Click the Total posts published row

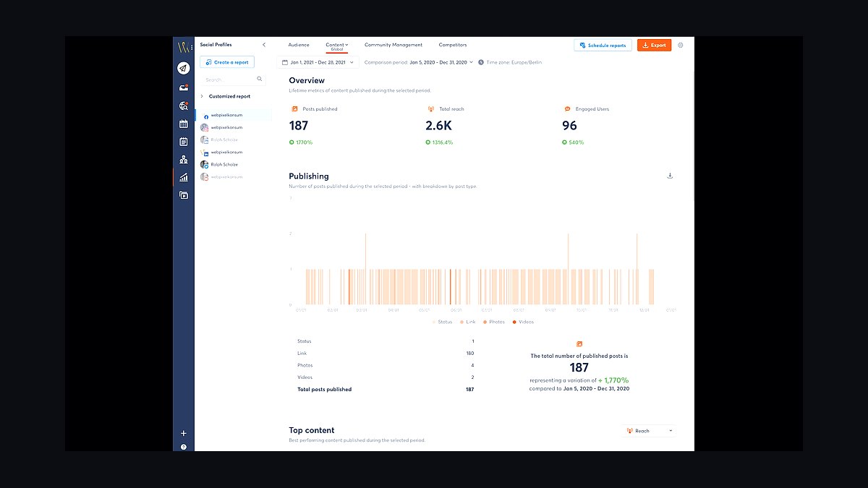(x=386, y=390)
